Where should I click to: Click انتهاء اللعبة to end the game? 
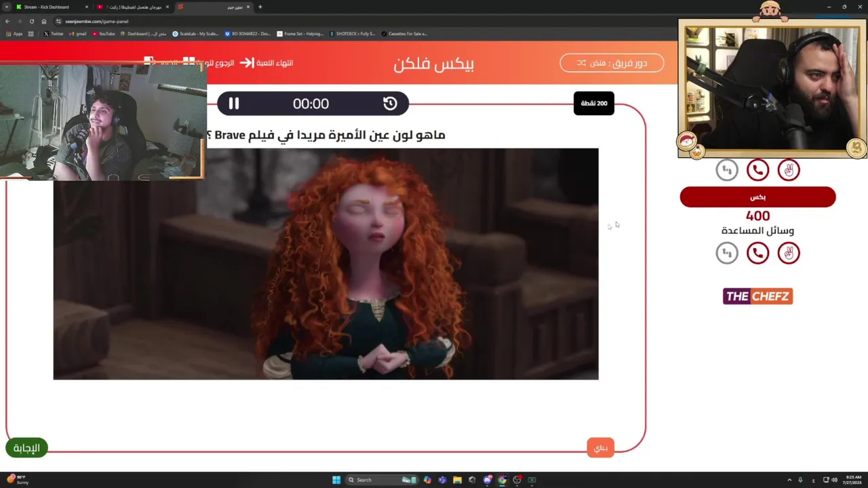(267, 63)
